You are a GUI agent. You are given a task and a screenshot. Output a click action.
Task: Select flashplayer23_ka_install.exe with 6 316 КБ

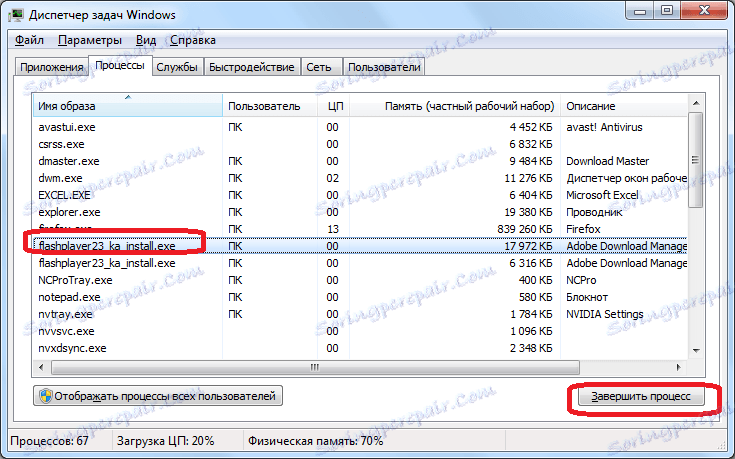360,263
